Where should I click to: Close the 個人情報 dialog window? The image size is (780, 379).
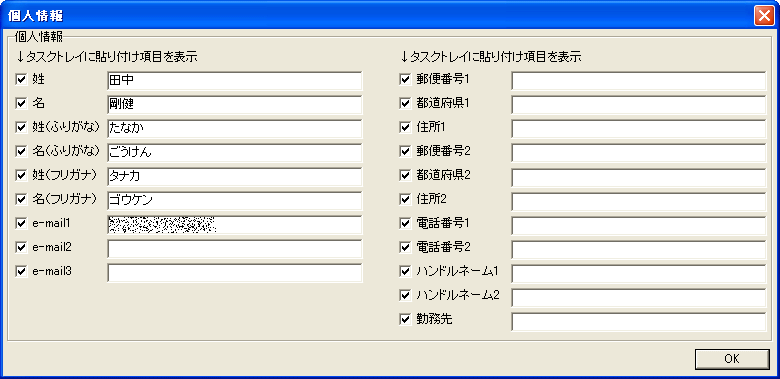[764, 16]
